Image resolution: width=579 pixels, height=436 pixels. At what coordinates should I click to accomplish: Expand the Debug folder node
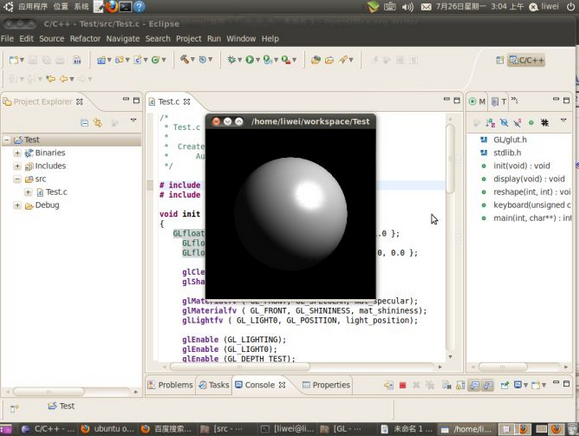pos(17,205)
